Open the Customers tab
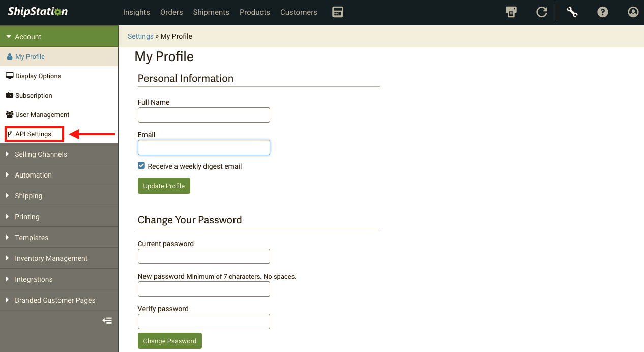The width and height of the screenshot is (644, 352). (x=299, y=12)
